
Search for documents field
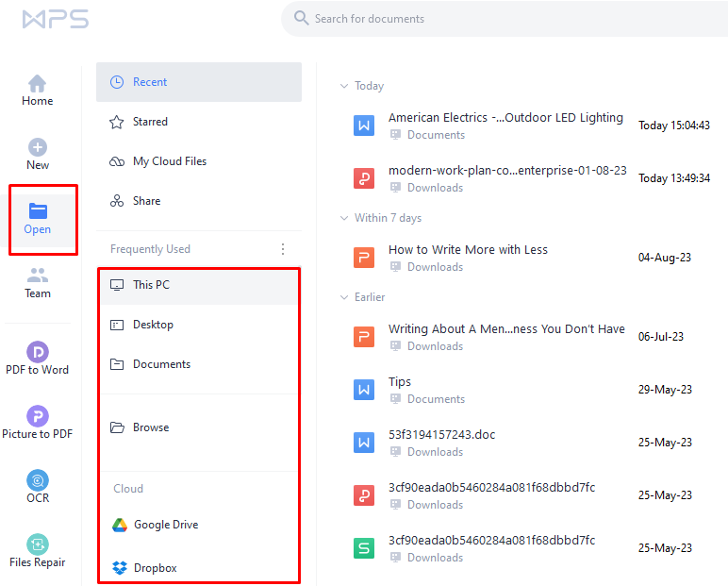[x=505, y=19]
